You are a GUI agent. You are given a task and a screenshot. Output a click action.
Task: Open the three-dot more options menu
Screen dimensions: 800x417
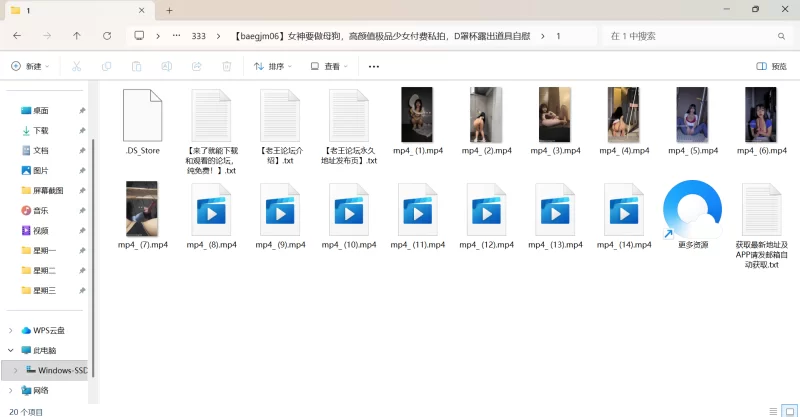pos(374,66)
